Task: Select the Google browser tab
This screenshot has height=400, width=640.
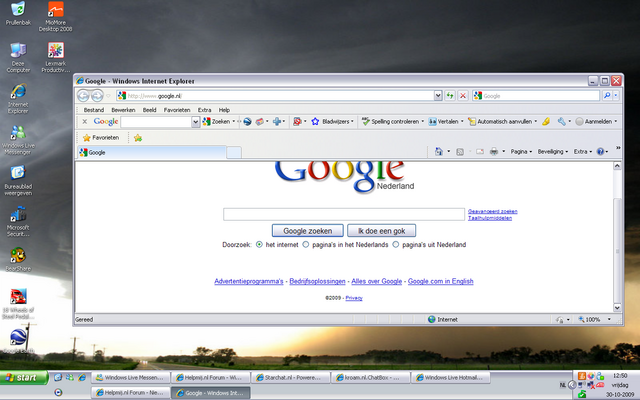Action: (x=151, y=152)
